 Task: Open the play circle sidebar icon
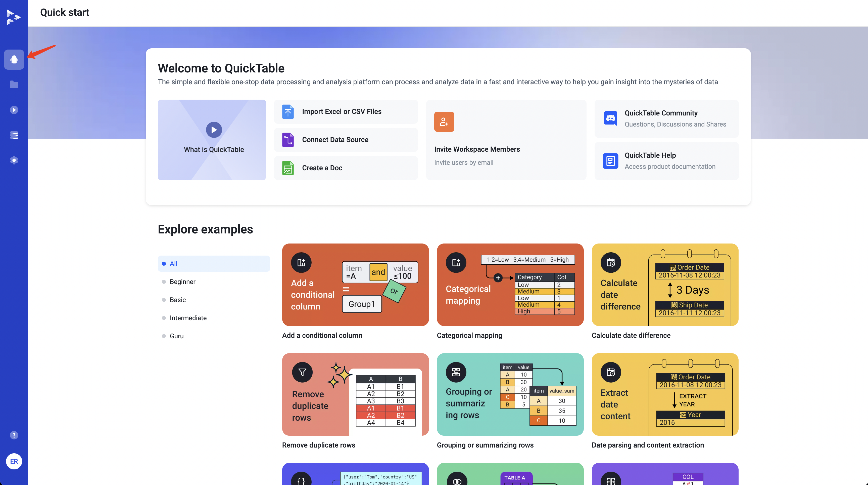[x=14, y=110]
